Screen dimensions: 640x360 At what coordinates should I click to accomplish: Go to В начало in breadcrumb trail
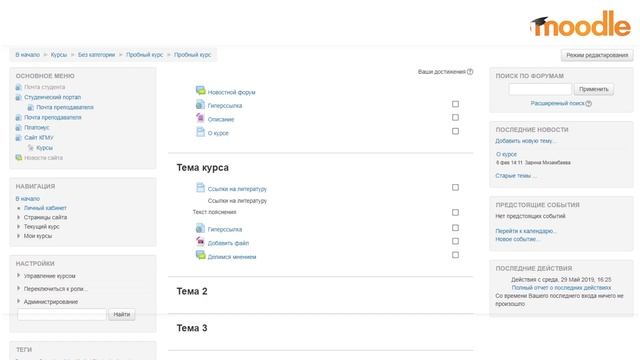pyautogui.click(x=28, y=55)
